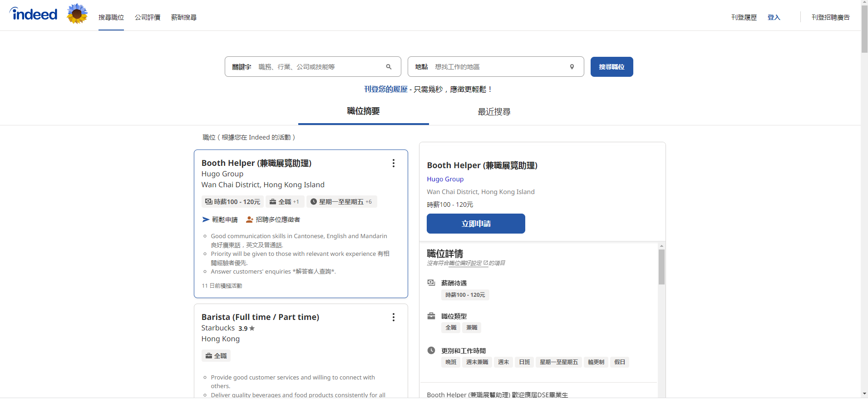Expand the 星期一至星期五 +6 schedule tag
Screen dimensions: 868x399
pyautogui.click(x=342, y=202)
